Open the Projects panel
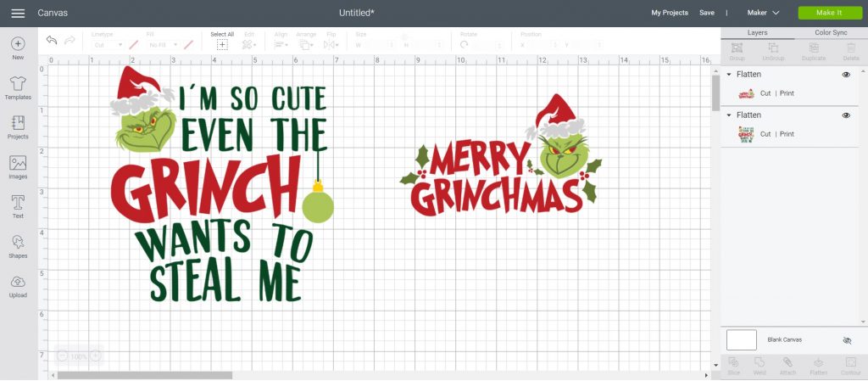The width and height of the screenshot is (868, 381). [x=18, y=127]
